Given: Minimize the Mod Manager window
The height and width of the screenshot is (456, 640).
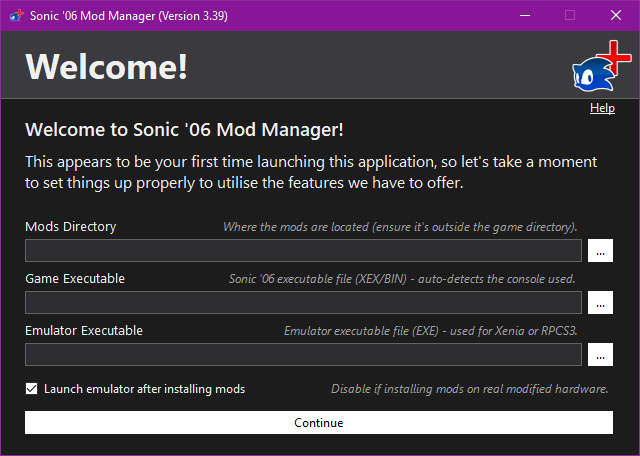Looking at the screenshot, I should point(525,15).
